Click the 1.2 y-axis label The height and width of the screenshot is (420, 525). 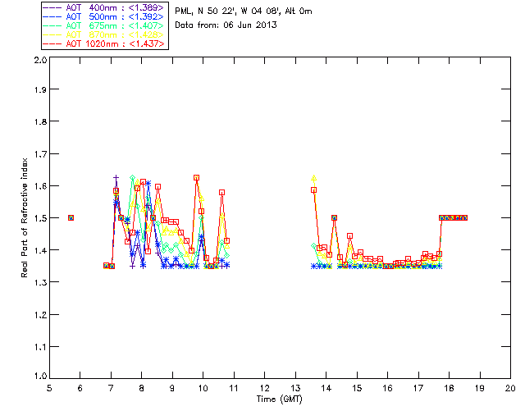(x=40, y=315)
